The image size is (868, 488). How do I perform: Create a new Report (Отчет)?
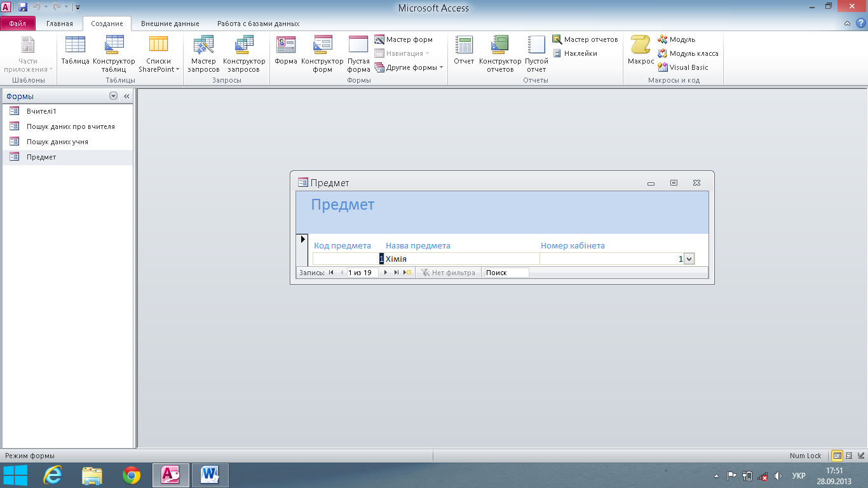pos(464,51)
